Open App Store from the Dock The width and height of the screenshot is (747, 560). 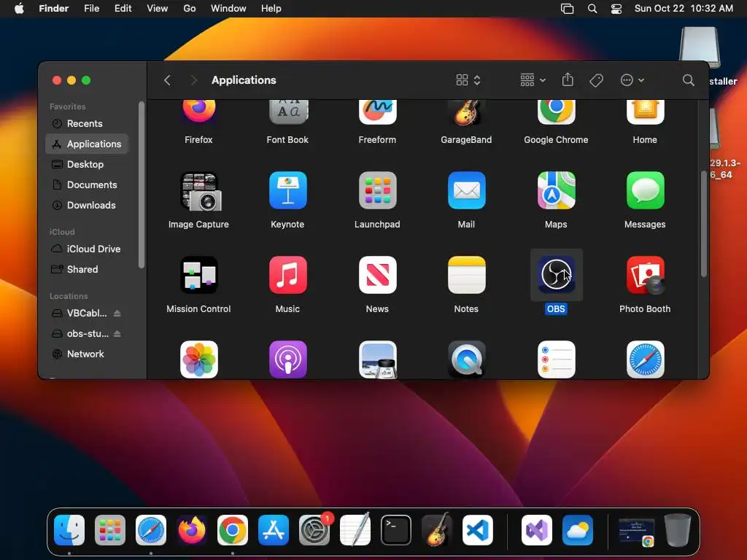274,530
